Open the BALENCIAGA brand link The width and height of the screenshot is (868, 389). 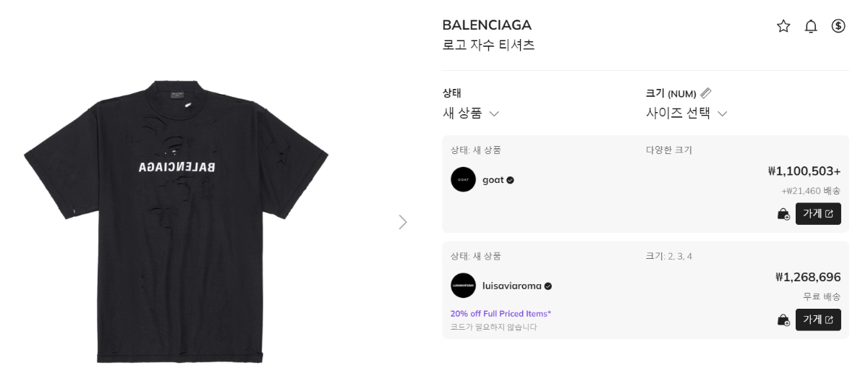[x=487, y=25]
